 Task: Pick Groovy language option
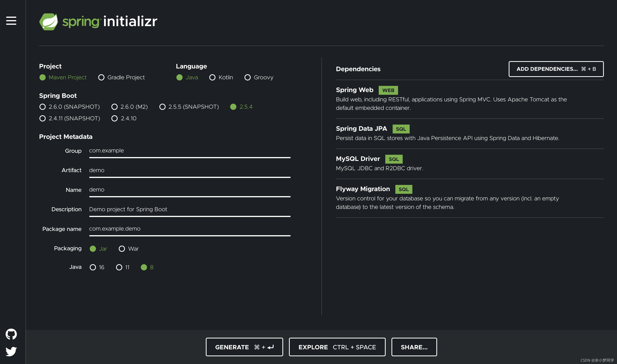click(248, 78)
